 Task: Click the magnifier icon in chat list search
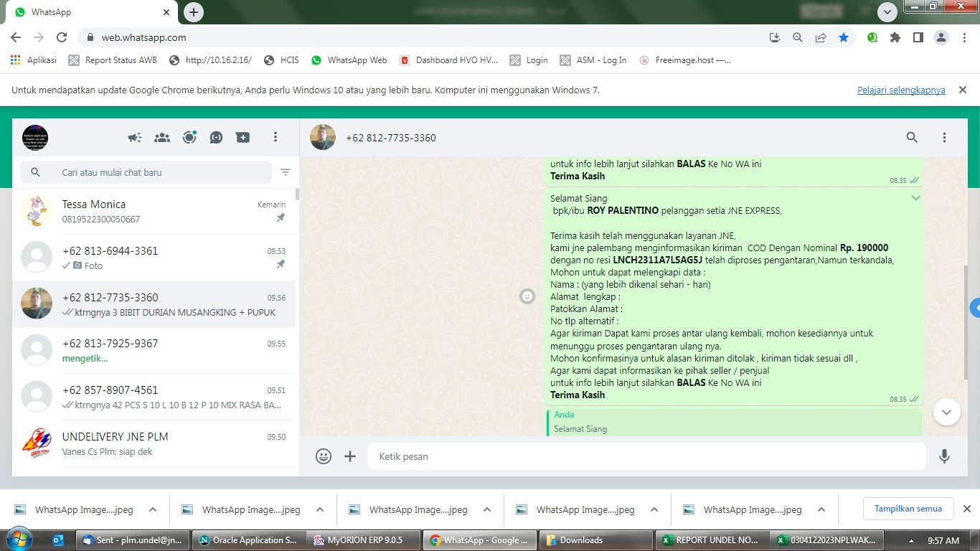[x=35, y=172]
